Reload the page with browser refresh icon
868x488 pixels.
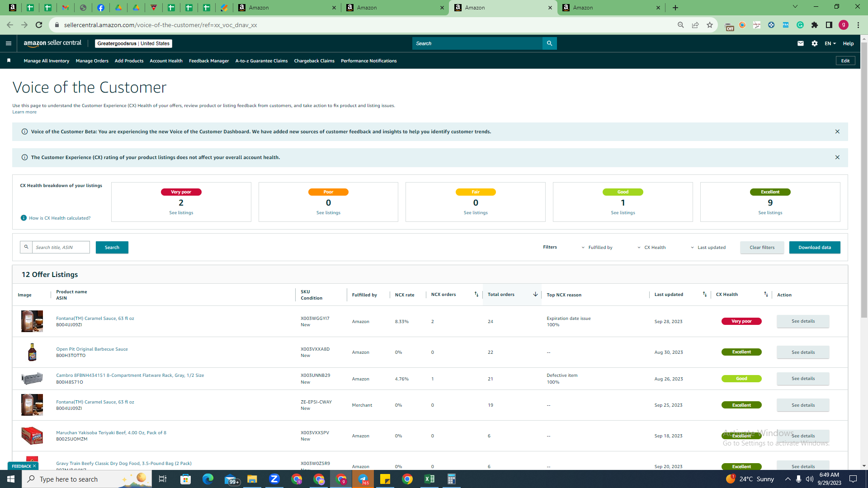(39, 25)
